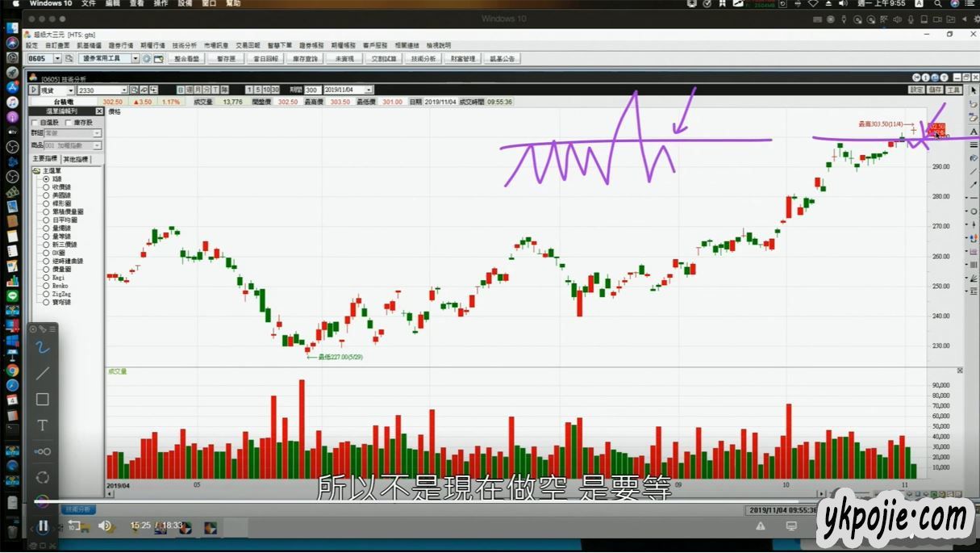Expand the date 2019/11/04 dropdown
Screen dimensions: 980x553
click(369, 90)
